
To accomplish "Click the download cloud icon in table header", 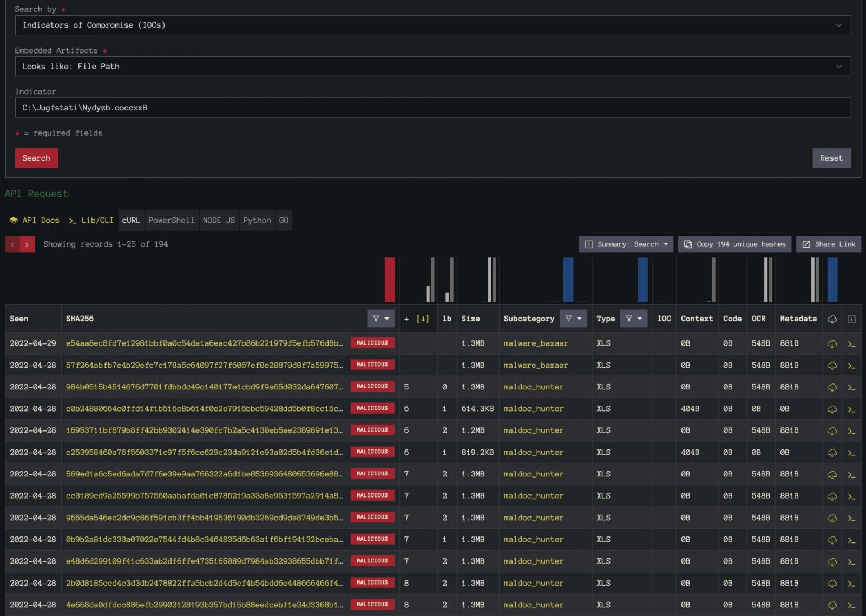I will tap(832, 319).
